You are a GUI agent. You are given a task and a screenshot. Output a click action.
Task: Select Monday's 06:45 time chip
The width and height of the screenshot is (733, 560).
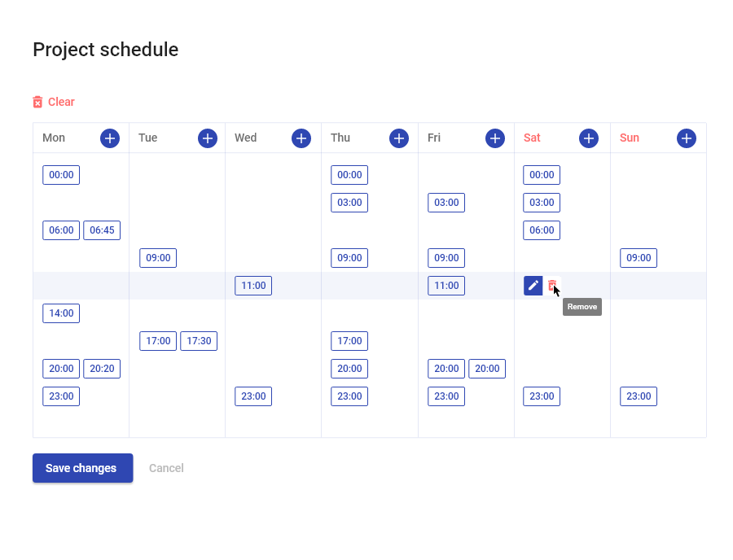click(x=102, y=230)
